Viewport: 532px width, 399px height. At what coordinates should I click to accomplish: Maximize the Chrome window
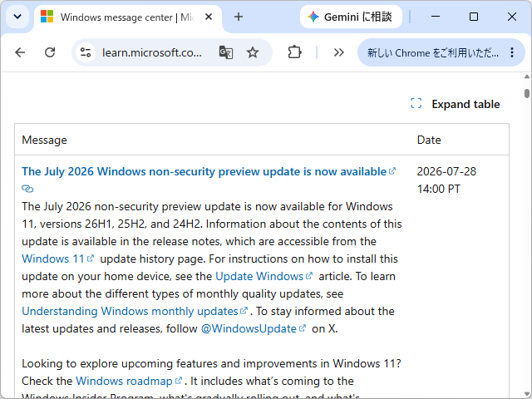474,17
